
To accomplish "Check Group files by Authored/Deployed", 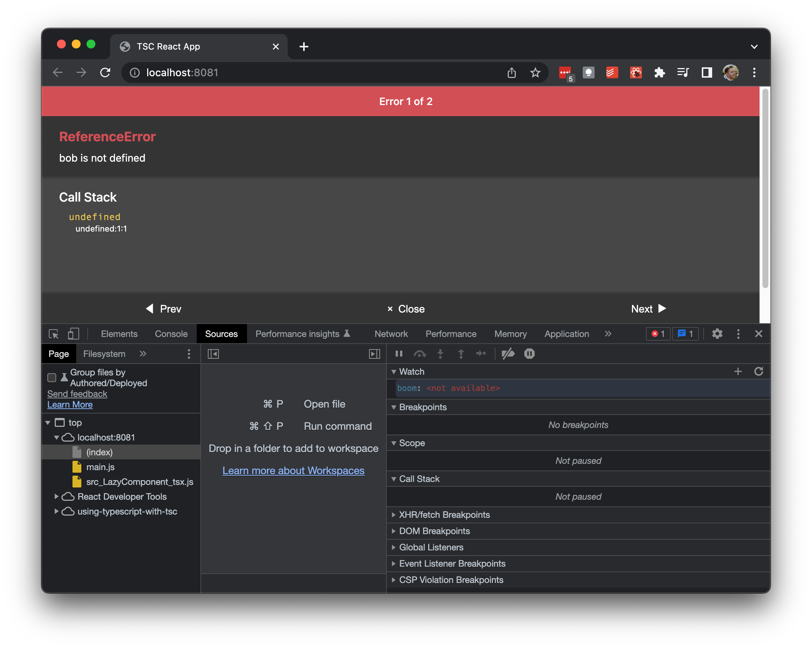I will click(52, 378).
